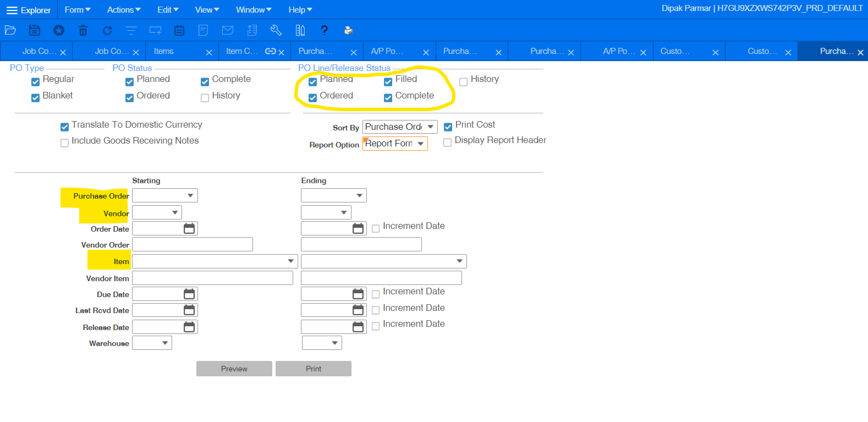Click the open folder toolbar icon
Screen dimensions: 868x422
pyautogui.click(x=10, y=30)
